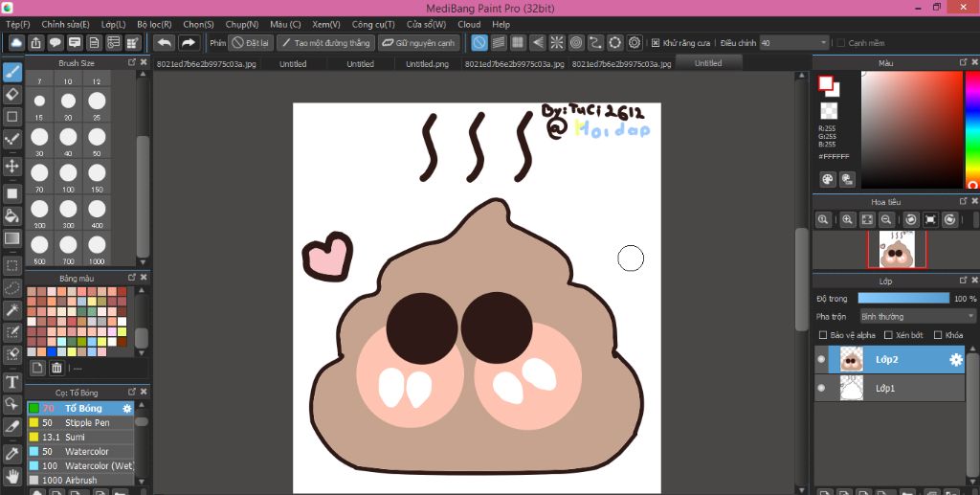Select the Hand pan tool
Image resolution: width=980 pixels, height=495 pixels.
tap(11, 476)
